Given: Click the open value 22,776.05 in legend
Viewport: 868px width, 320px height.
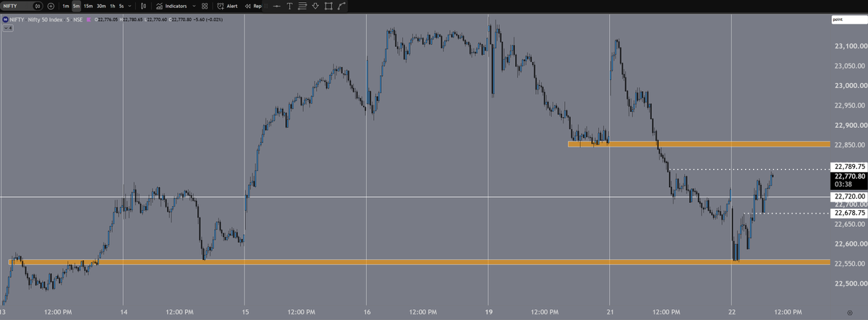Looking at the screenshot, I should tap(108, 20).
